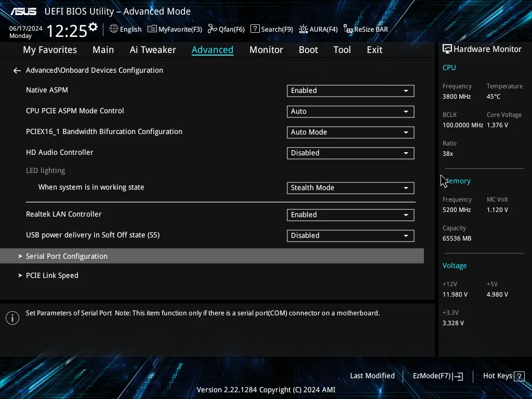This screenshot has height=399, width=532.
Task: Select CPU PCIE ASPM Mode Control label
Action: click(75, 111)
